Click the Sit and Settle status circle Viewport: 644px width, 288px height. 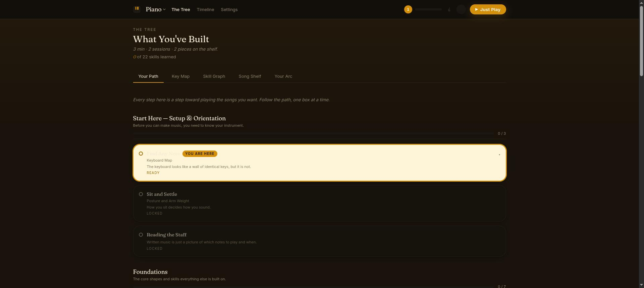[141, 194]
